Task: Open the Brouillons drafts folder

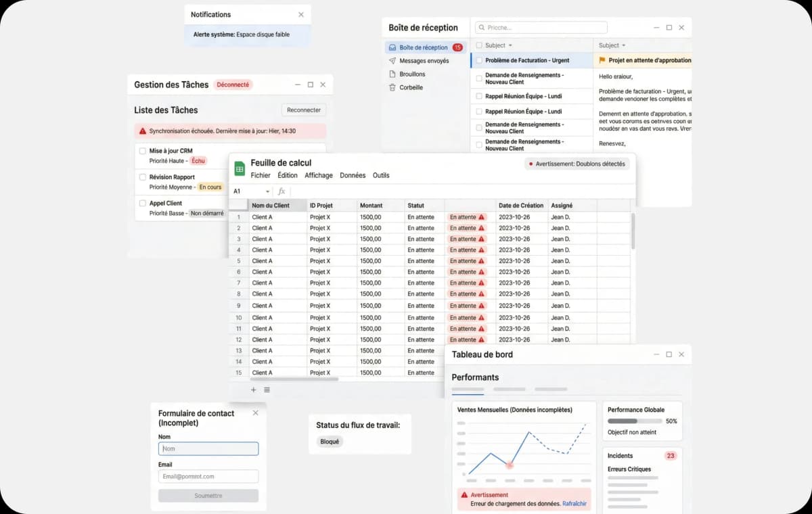Action: (x=411, y=74)
